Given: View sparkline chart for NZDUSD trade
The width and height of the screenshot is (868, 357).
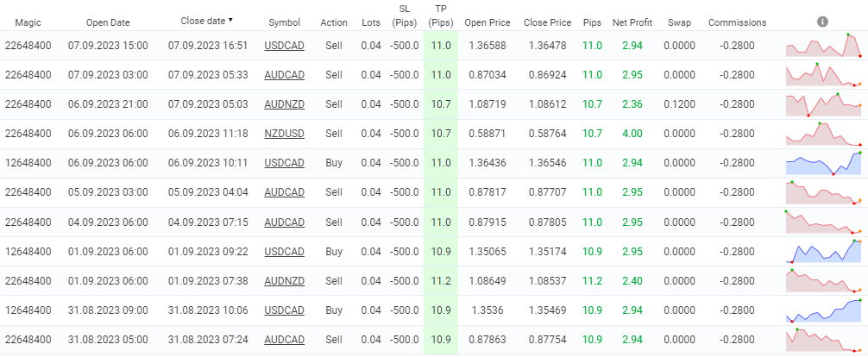Looking at the screenshot, I should pyautogui.click(x=824, y=134).
